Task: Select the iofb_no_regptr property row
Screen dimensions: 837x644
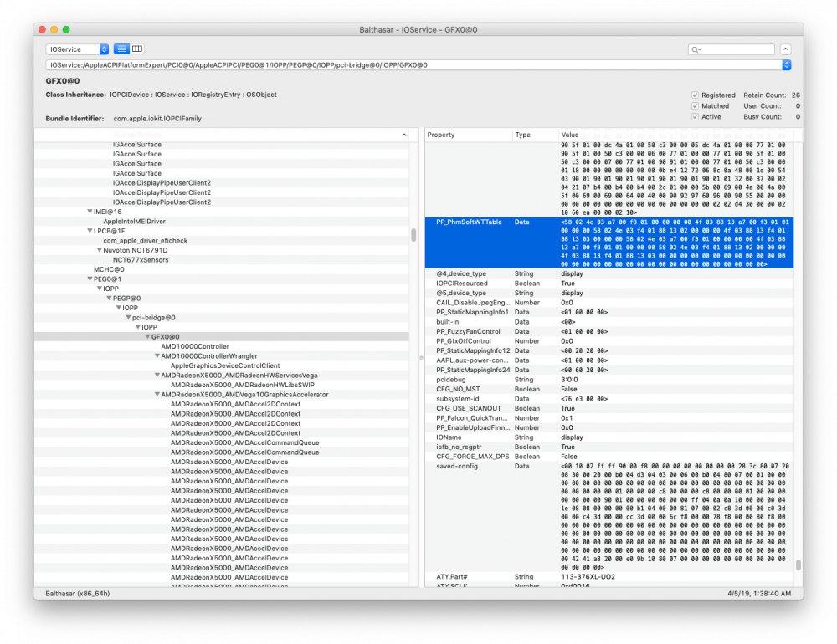Action: [x=609, y=447]
